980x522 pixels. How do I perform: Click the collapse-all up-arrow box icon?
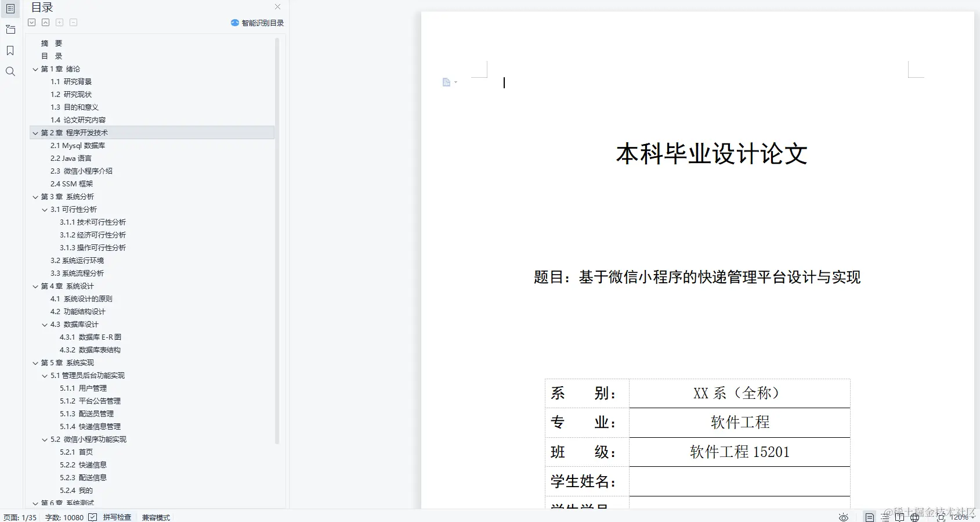coord(46,23)
